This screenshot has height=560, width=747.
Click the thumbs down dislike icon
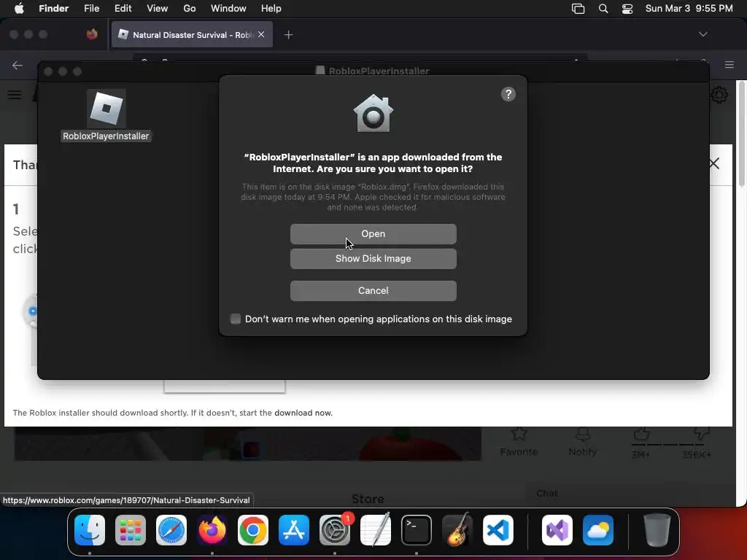[x=701, y=433]
